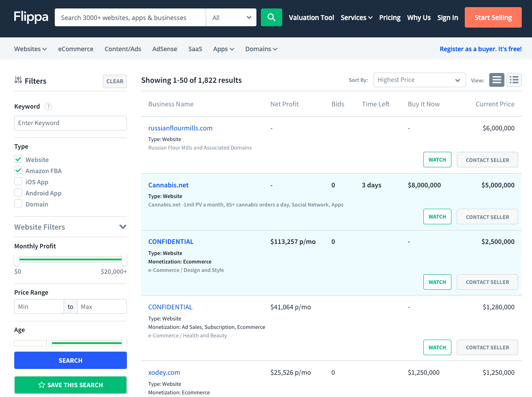Contact seller of russianflourmills.com
Screen dimensions: 532x397
487,159
